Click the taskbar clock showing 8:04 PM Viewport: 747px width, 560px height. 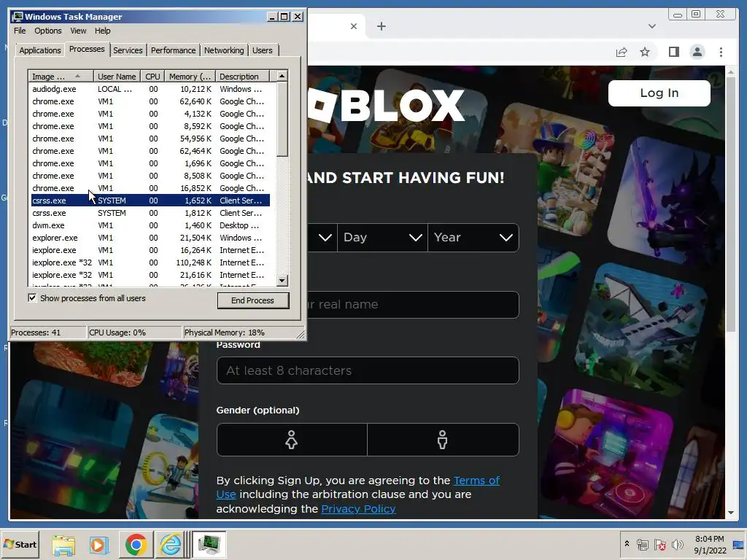(709, 544)
